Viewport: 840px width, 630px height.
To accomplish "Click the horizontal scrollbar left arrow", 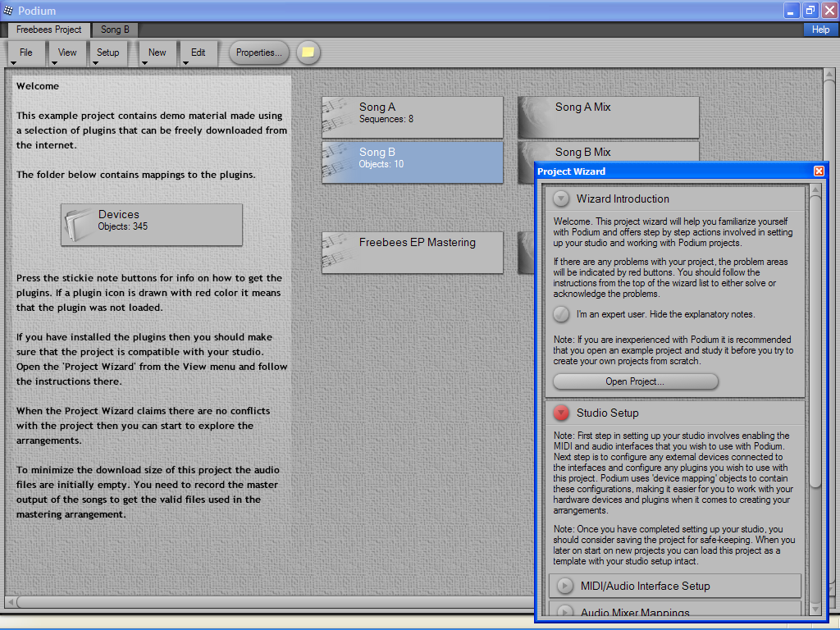I will click(x=10, y=602).
